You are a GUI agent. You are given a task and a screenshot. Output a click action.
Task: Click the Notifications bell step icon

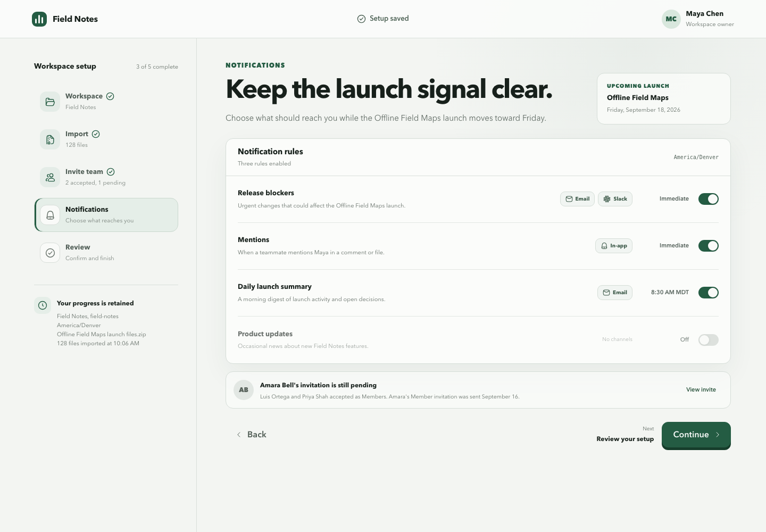click(50, 215)
